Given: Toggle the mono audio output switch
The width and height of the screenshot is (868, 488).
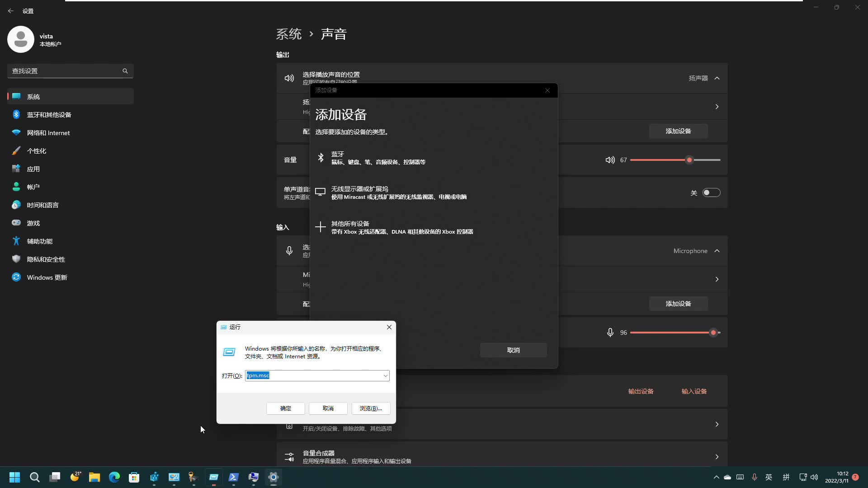Looking at the screenshot, I should tap(711, 192).
